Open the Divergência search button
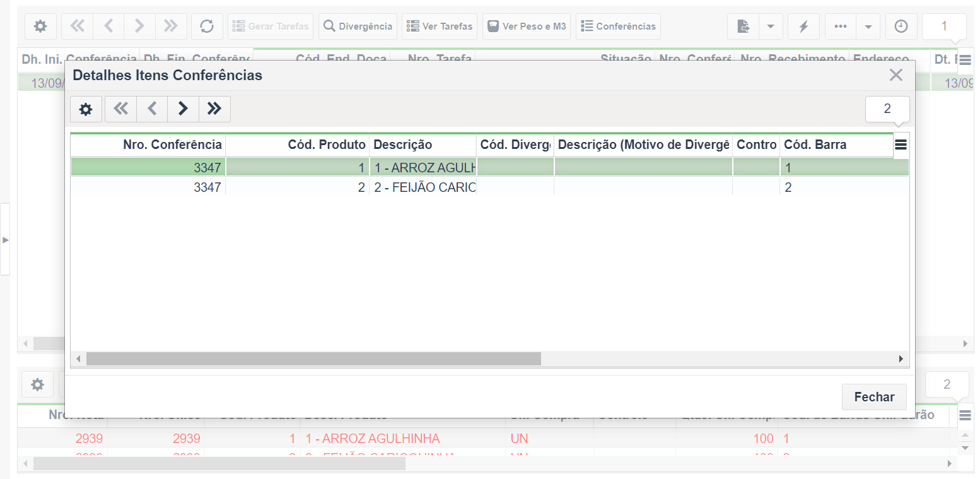The height and width of the screenshot is (479, 980). point(358,27)
